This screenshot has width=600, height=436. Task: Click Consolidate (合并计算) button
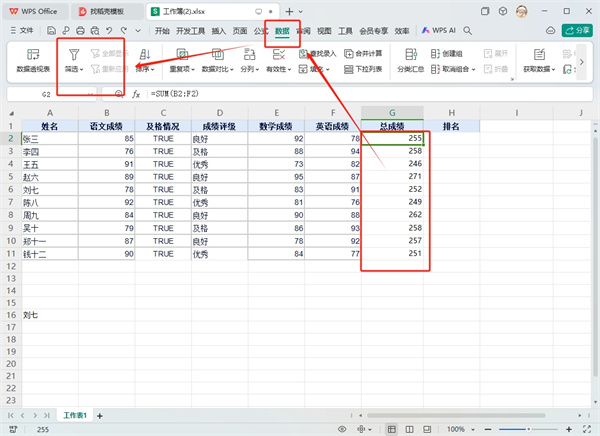click(363, 54)
